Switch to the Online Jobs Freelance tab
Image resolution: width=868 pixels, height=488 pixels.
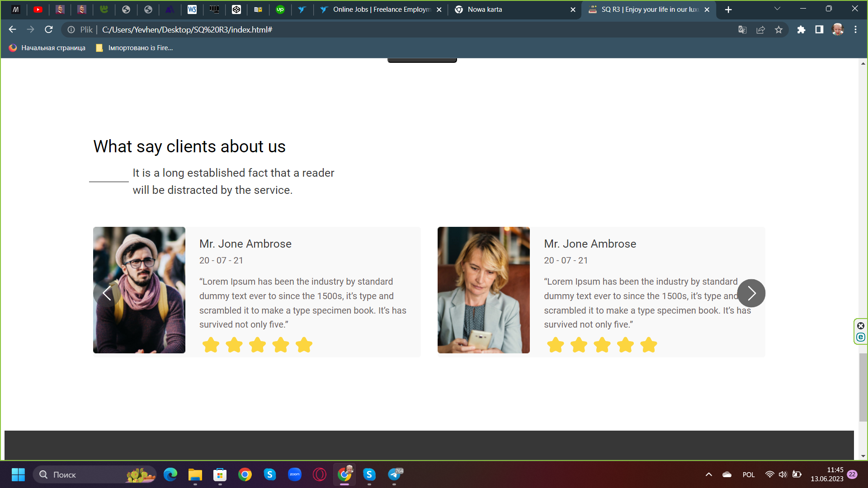click(381, 9)
